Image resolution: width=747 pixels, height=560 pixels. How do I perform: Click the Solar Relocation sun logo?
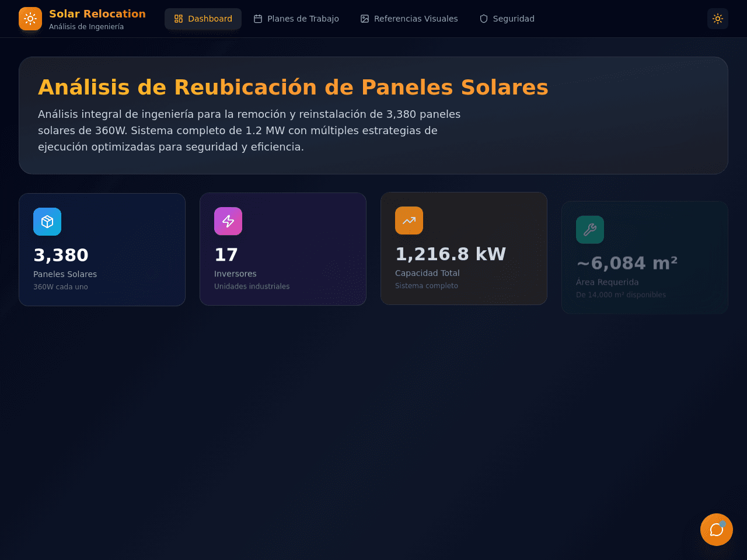pos(30,19)
